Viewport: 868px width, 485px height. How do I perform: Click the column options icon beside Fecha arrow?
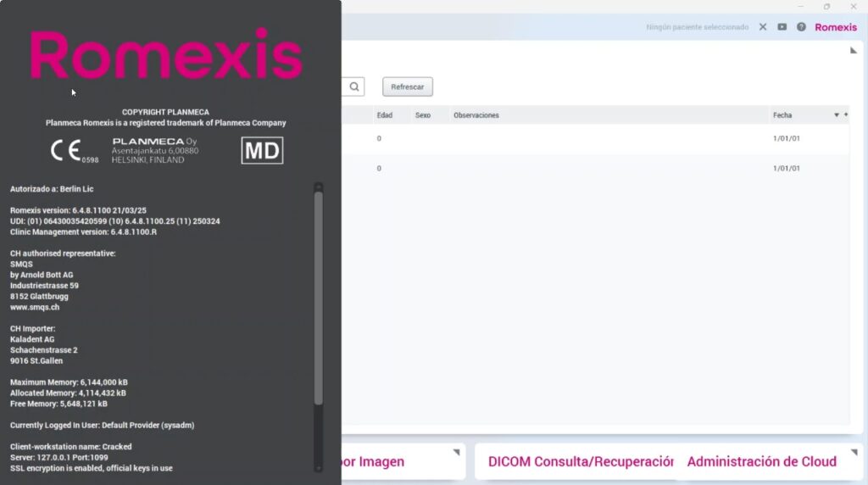pos(845,114)
